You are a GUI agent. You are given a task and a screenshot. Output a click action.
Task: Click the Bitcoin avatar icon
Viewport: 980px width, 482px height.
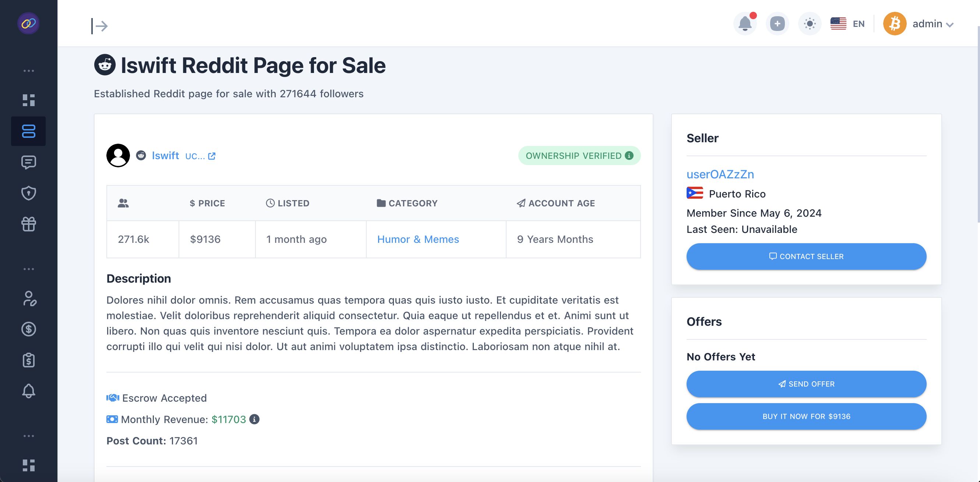coord(894,24)
